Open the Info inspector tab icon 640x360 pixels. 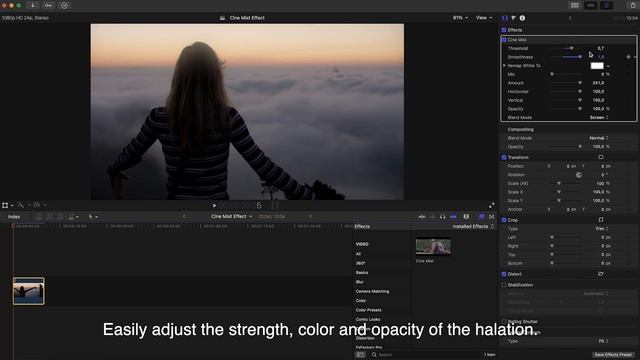522,18
